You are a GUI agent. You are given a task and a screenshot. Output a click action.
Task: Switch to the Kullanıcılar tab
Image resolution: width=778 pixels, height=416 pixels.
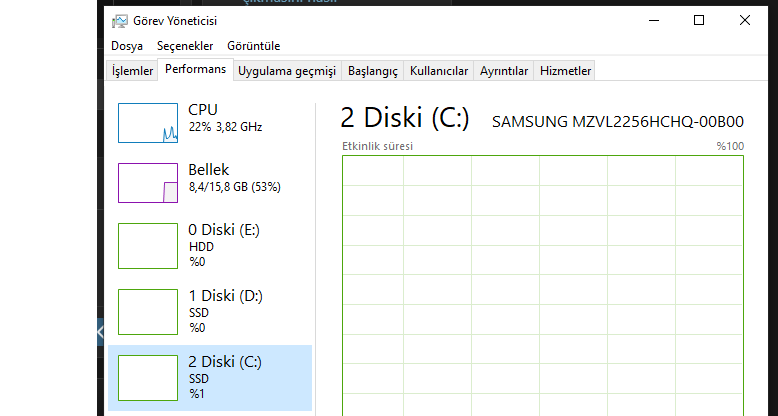click(x=439, y=71)
